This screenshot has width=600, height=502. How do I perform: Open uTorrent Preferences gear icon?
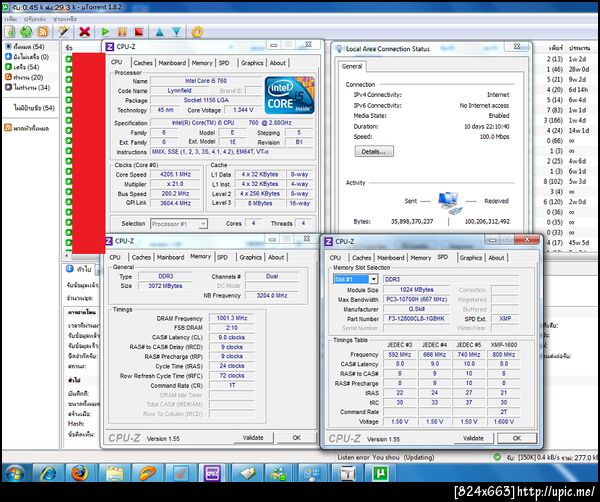pos(199,31)
